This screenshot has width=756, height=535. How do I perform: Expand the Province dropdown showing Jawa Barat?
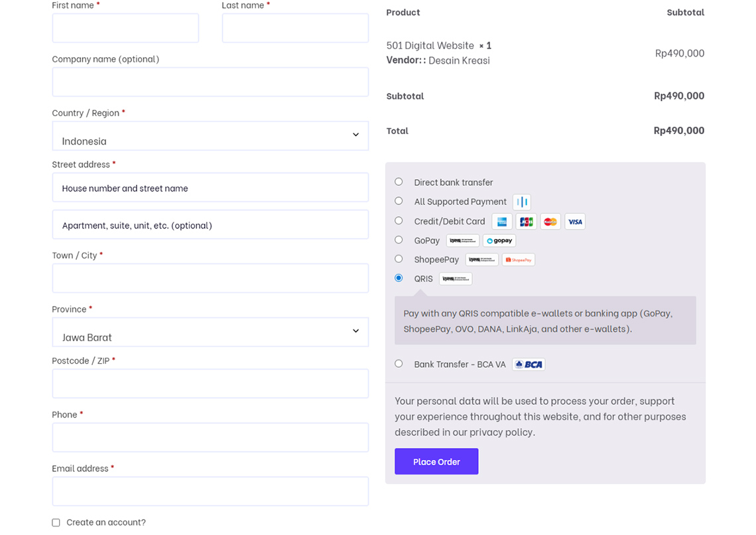(x=210, y=332)
